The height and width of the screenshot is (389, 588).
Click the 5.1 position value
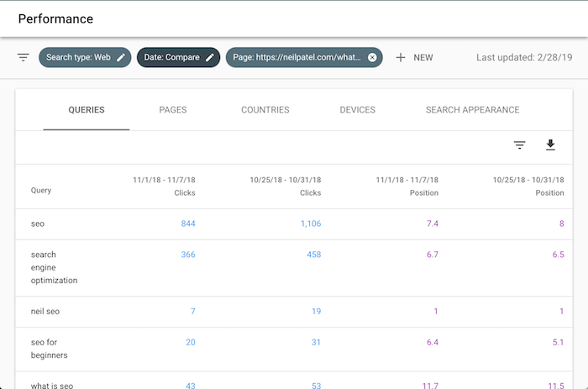(x=558, y=343)
